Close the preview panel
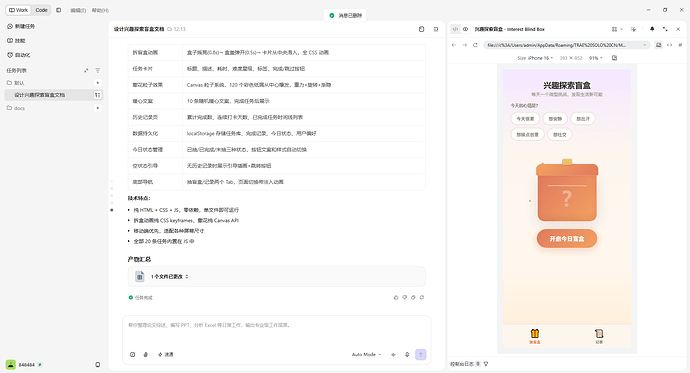Image resolution: width=690 pixels, height=373 pixels. tap(678, 29)
